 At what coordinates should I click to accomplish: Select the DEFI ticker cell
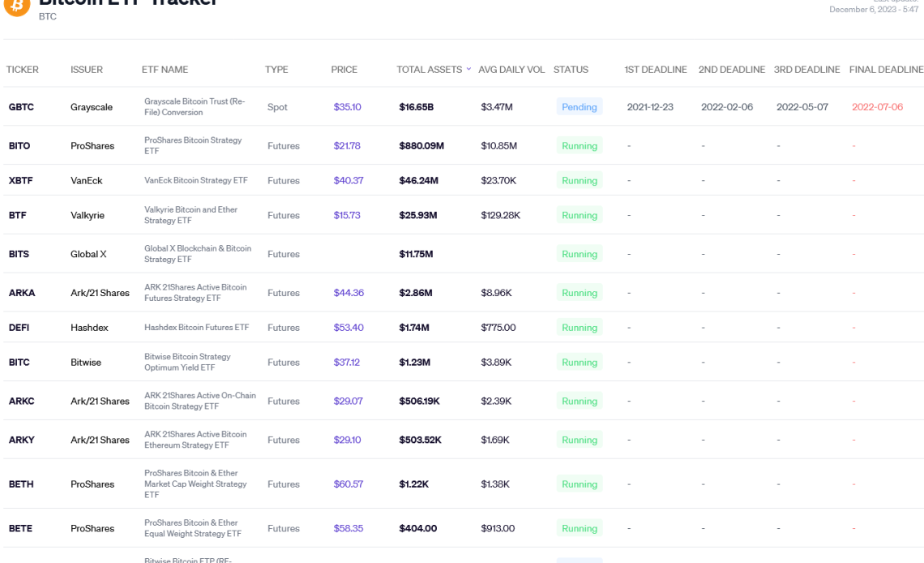(x=19, y=327)
